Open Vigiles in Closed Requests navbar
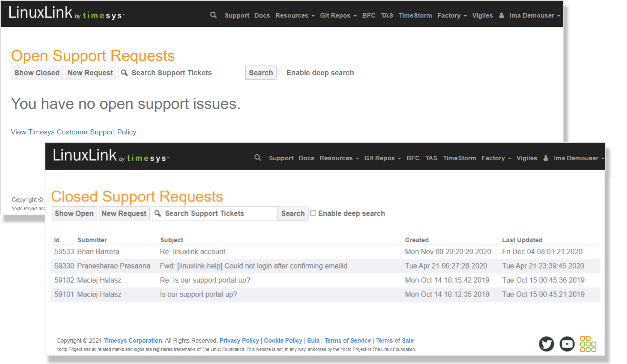Viewport: 627px width, 364px height. [x=526, y=158]
